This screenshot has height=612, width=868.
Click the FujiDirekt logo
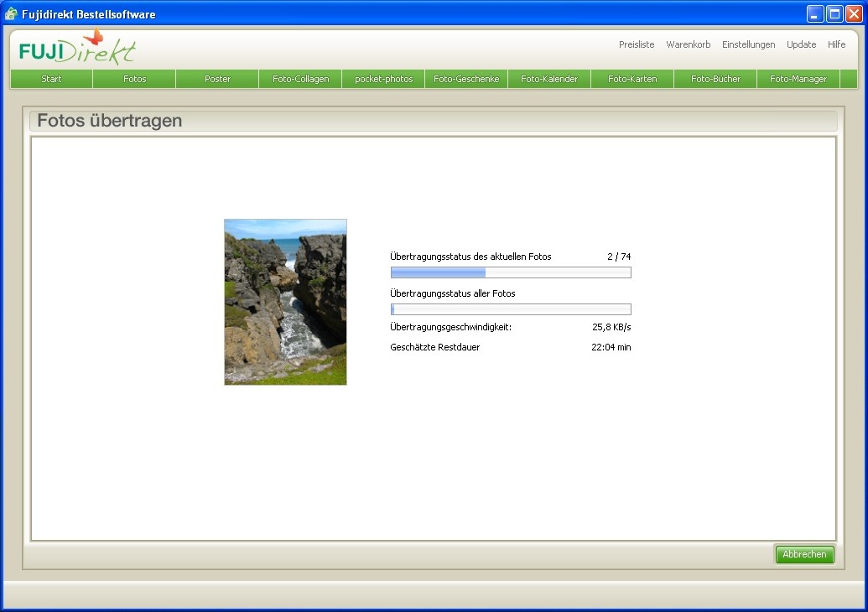coord(77,48)
